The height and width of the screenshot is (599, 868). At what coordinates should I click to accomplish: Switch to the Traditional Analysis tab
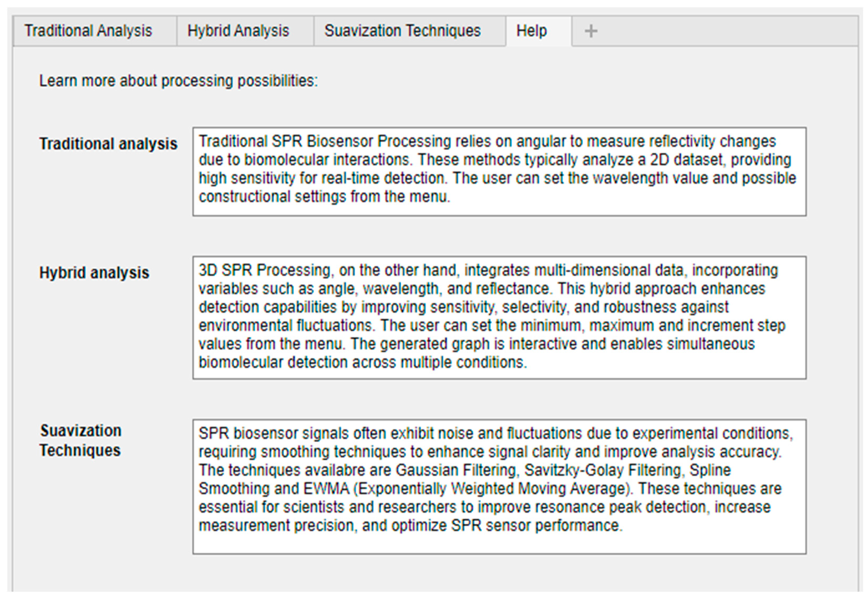(x=88, y=31)
